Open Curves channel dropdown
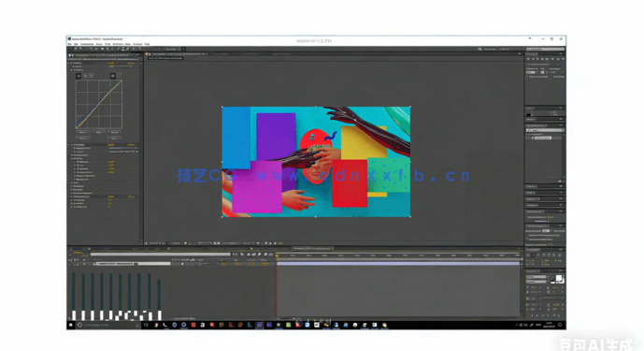 (x=121, y=66)
